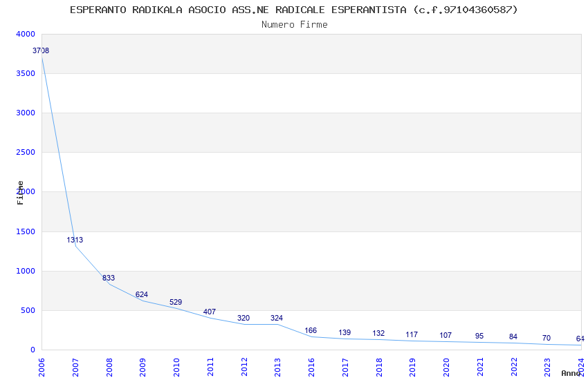
Task: Click data label 624 for 2009
Action: pyautogui.click(x=142, y=294)
